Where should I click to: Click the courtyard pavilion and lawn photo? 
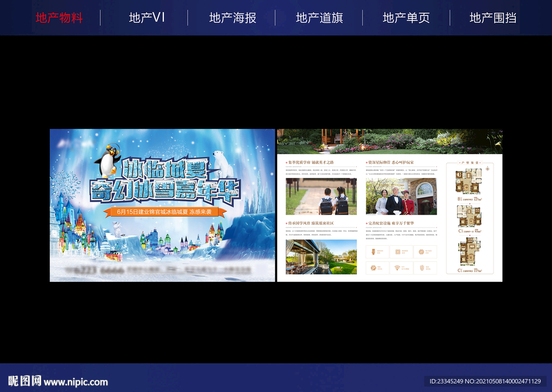(x=321, y=257)
